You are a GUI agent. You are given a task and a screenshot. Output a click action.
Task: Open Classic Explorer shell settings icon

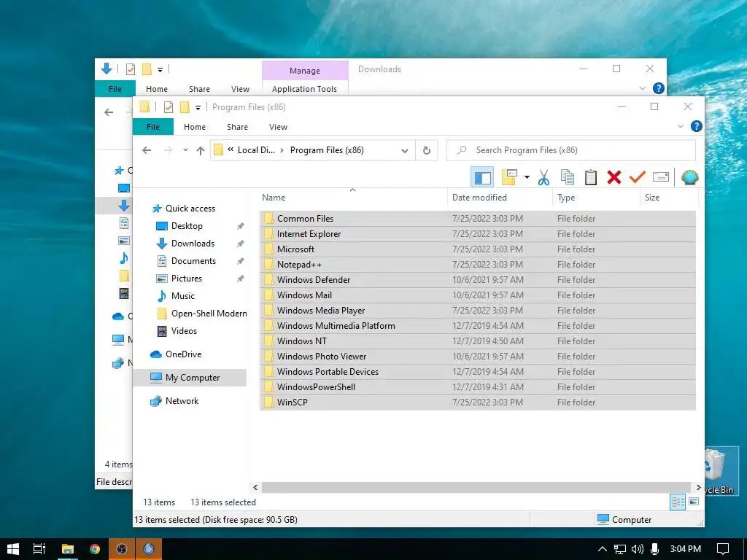pyautogui.click(x=689, y=178)
